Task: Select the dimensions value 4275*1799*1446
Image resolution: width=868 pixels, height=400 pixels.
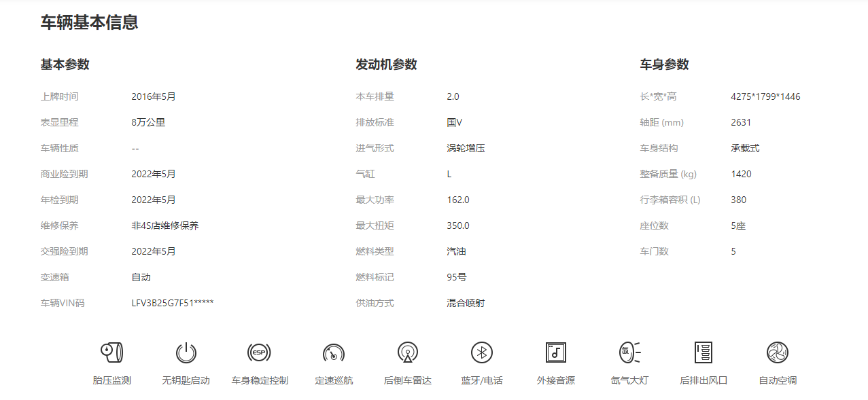Action: (765, 96)
